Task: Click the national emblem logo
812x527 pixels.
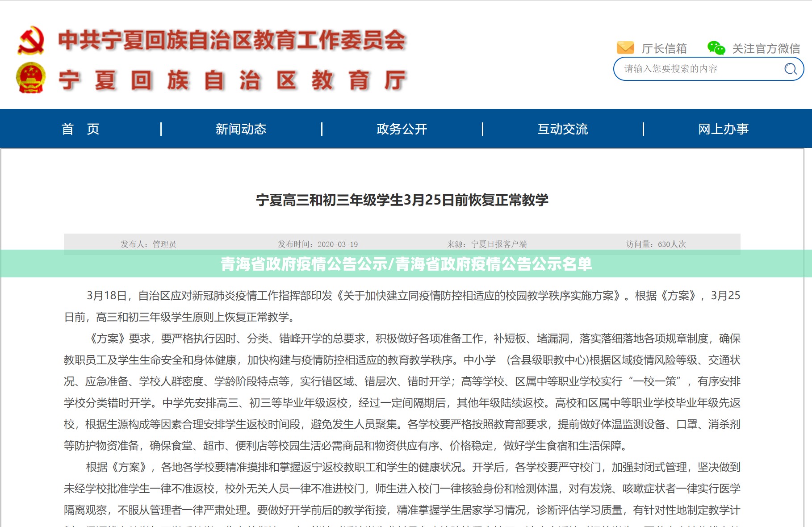Action: pyautogui.click(x=31, y=78)
